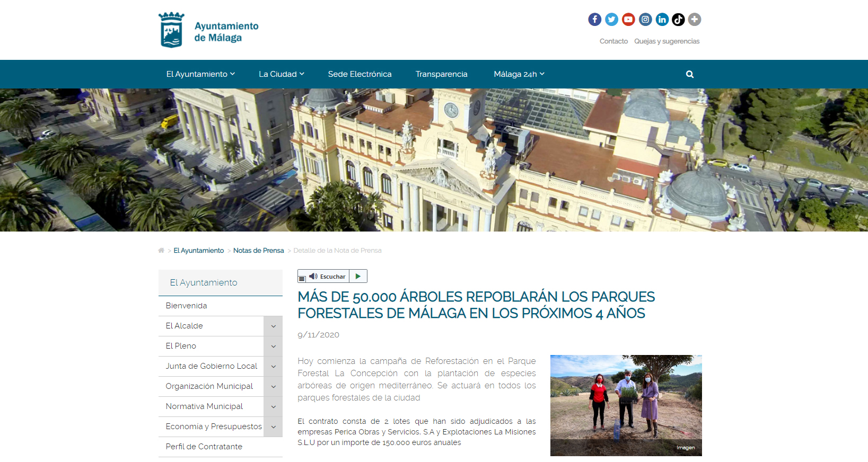Click the paragraph starting 'Hoy comienza la campaña'
868x462 pixels.
[417, 379]
